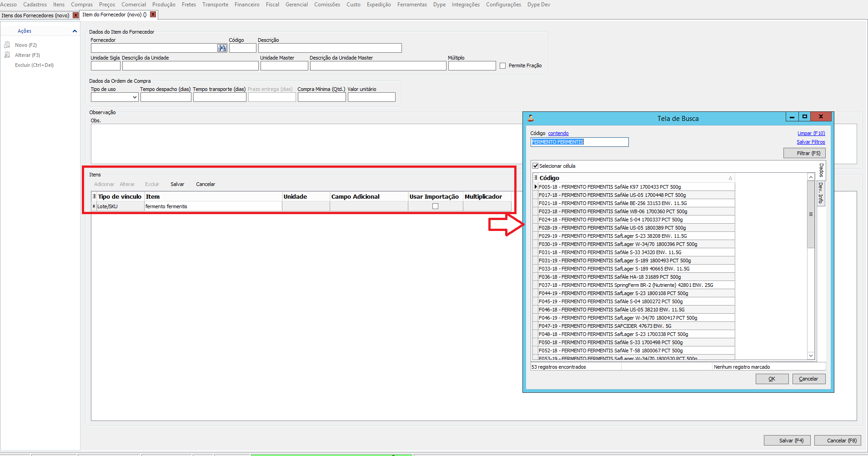This screenshot has width=868, height=456.
Task: Open the Dev. Info side tab
Action: [821, 193]
